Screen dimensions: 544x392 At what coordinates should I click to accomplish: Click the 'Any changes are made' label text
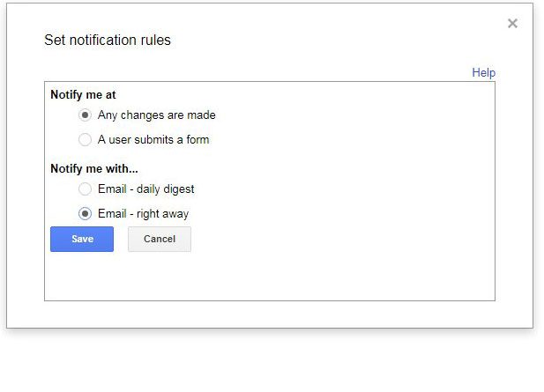[156, 115]
